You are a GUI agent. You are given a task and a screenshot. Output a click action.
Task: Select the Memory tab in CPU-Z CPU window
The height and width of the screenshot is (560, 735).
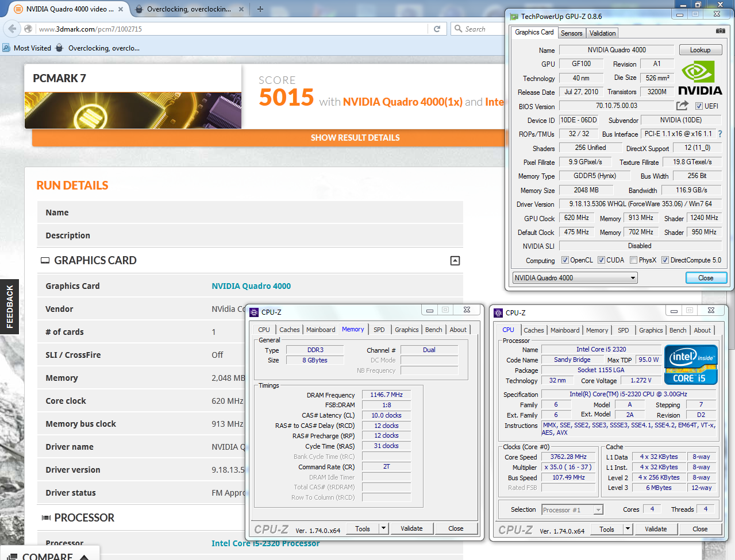pyautogui.click(x=597, y=330)
